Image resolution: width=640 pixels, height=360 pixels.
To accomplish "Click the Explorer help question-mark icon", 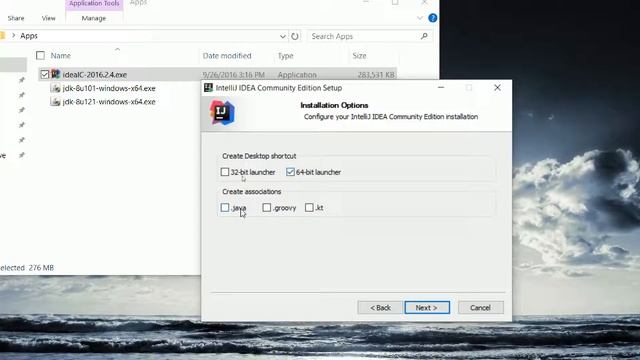I will pyautogui.click(x=433, y=18).
